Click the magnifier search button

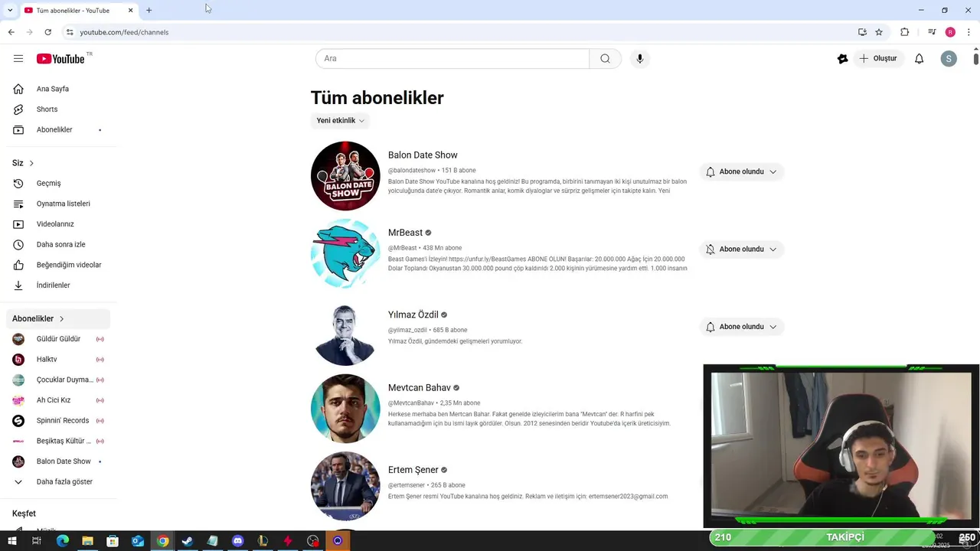pyautogui.click(x=605, y=59)
